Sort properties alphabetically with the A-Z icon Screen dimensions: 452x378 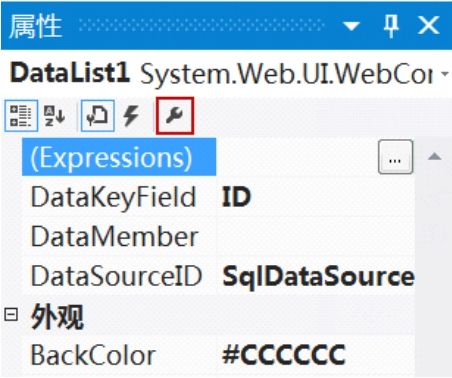click(x=54, y=116)
